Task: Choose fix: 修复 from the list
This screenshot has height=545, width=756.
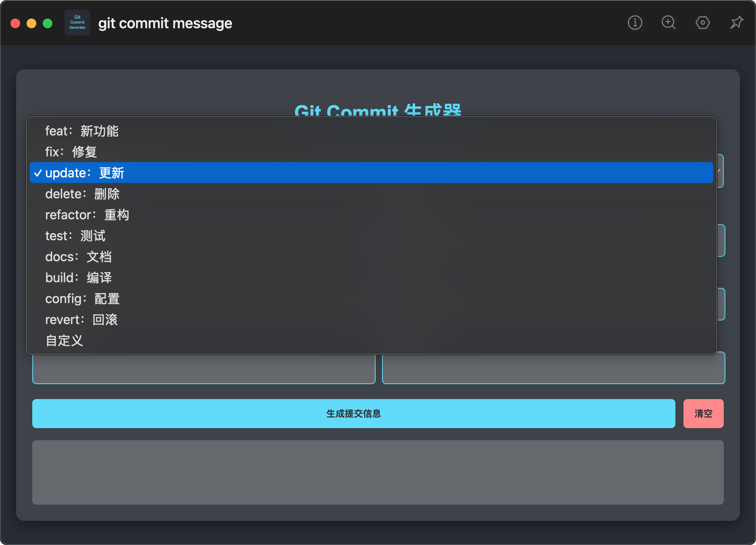Action: 372,152
